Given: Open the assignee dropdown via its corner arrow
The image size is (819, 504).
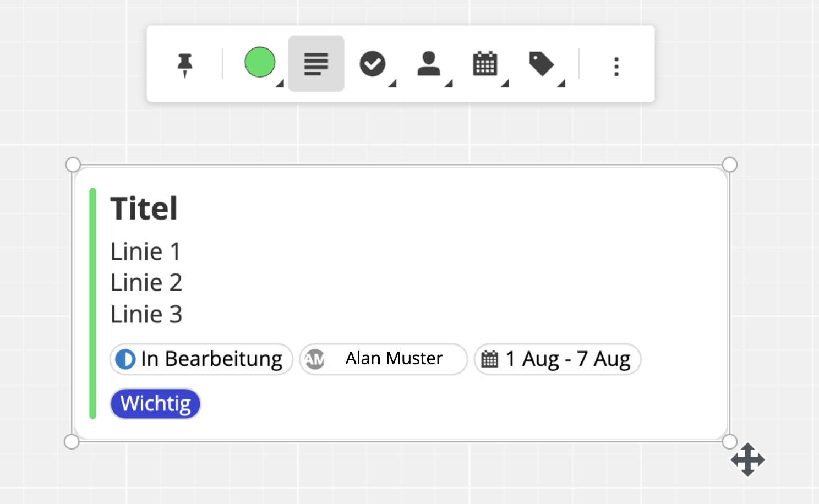Looking at the screenshot, I should pyautogui.click(x=448, y=84).
